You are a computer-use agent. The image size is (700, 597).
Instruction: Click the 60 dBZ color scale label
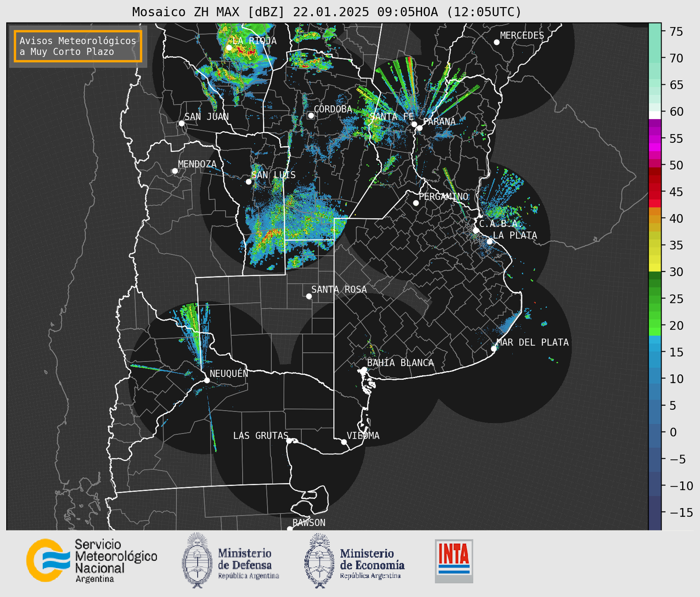(x=676, y=112)
